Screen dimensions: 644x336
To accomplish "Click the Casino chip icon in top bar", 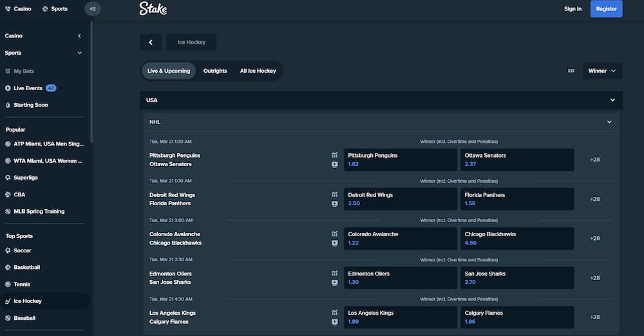I will click(8, 8).
